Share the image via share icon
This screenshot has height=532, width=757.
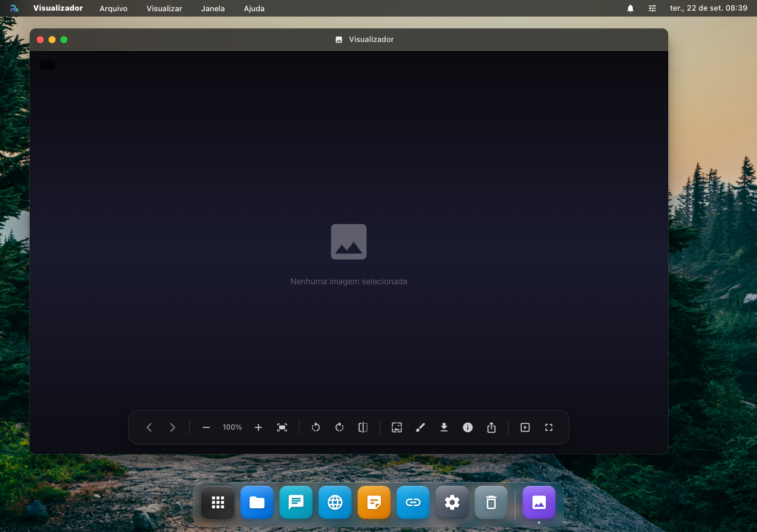491,427
